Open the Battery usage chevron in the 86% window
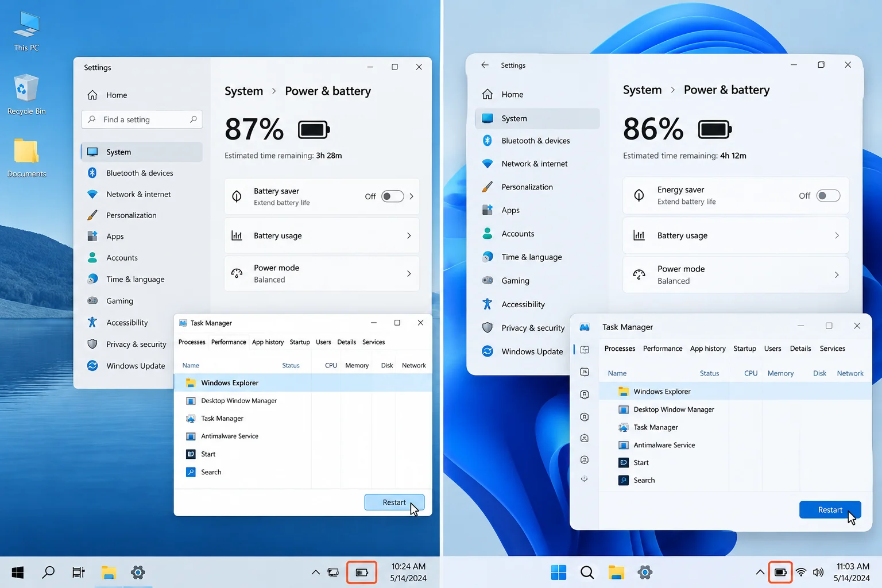The width and height of the screenshot is (882, 588). point(837,235)
